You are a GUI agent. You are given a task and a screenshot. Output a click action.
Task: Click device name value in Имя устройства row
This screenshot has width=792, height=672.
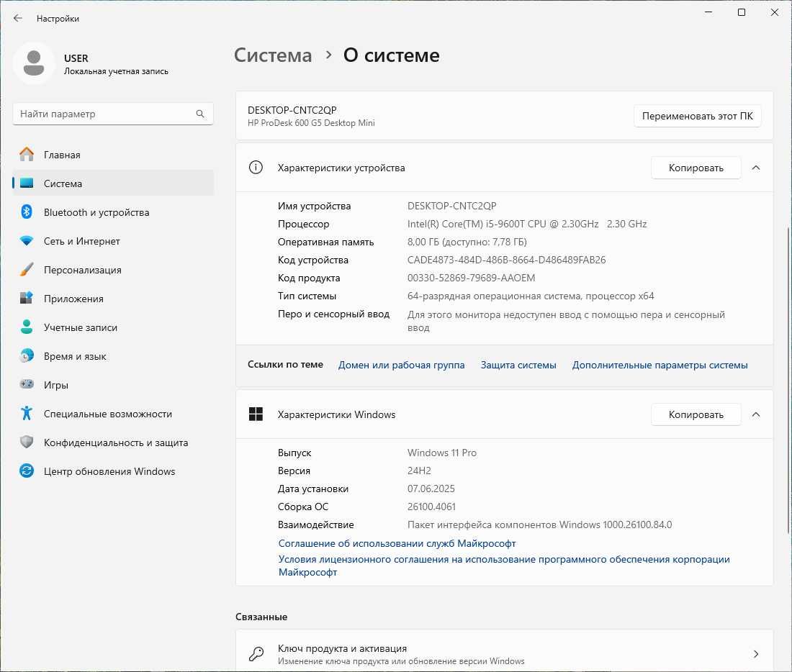click(x=452, y=206)
